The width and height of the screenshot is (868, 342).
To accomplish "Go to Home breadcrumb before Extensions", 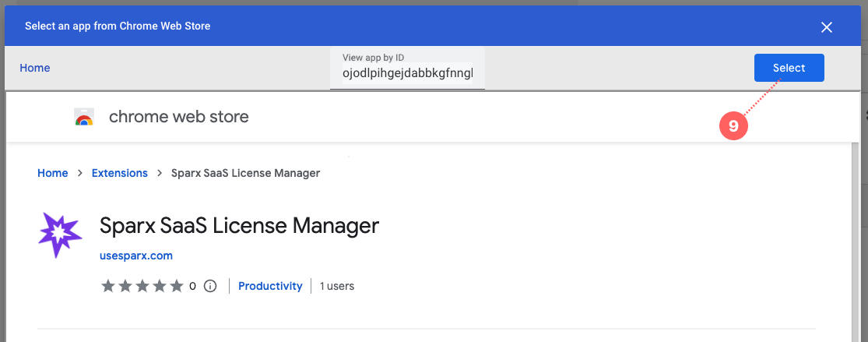I will (x=53, y=173).
